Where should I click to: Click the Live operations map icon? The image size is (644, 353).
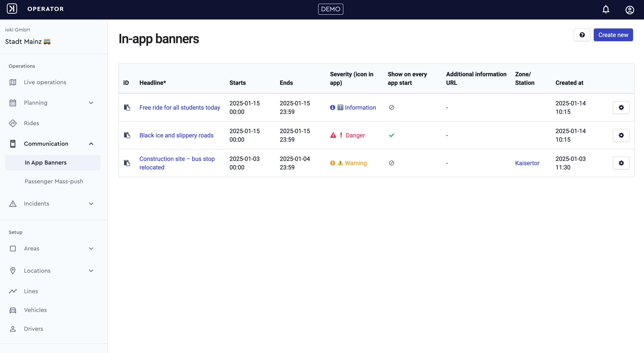point(13,82)
